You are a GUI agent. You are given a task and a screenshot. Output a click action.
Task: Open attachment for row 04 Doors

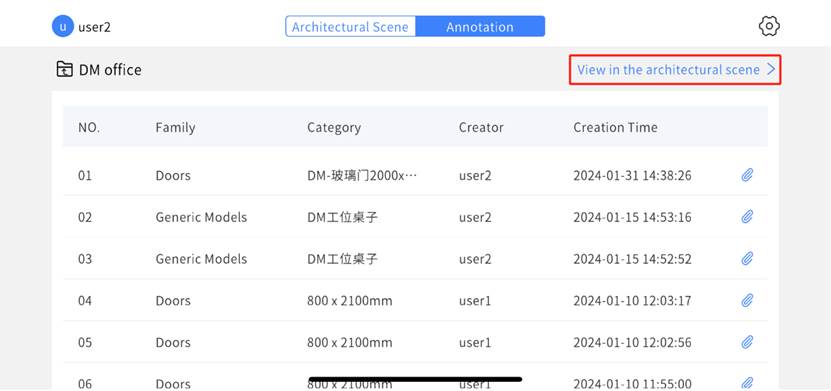point(747,300)
